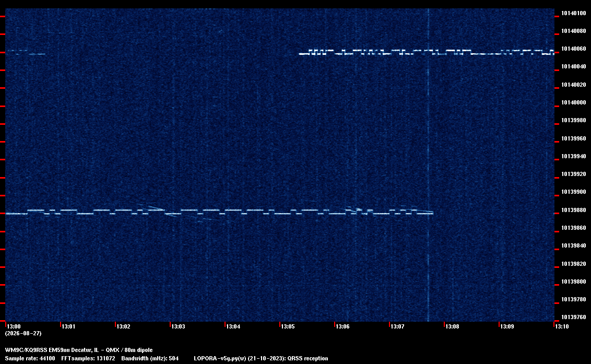Click the 13:04 time axis label
This screenshot has height=364, width=591.
tap(233, 326)
